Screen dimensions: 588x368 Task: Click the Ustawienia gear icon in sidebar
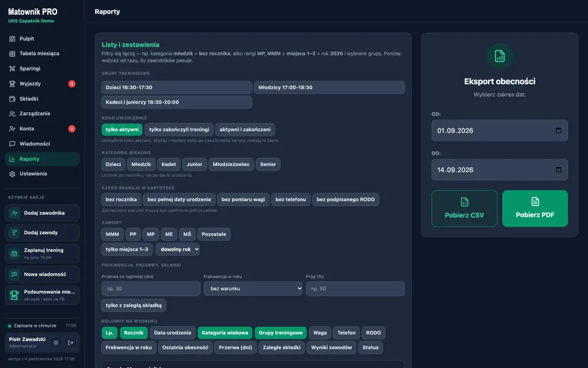coord(12,174)
